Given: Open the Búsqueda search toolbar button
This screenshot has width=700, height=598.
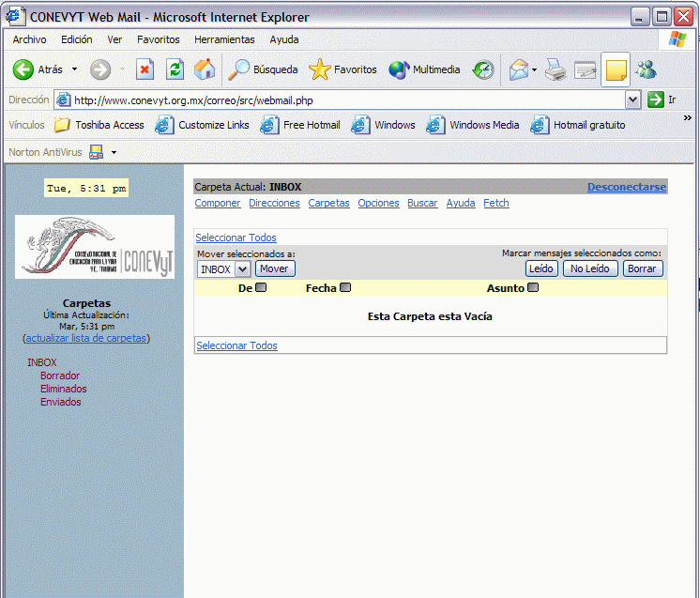Looking at the screenshot, I should pyautogui.click(x=264, y=69).
